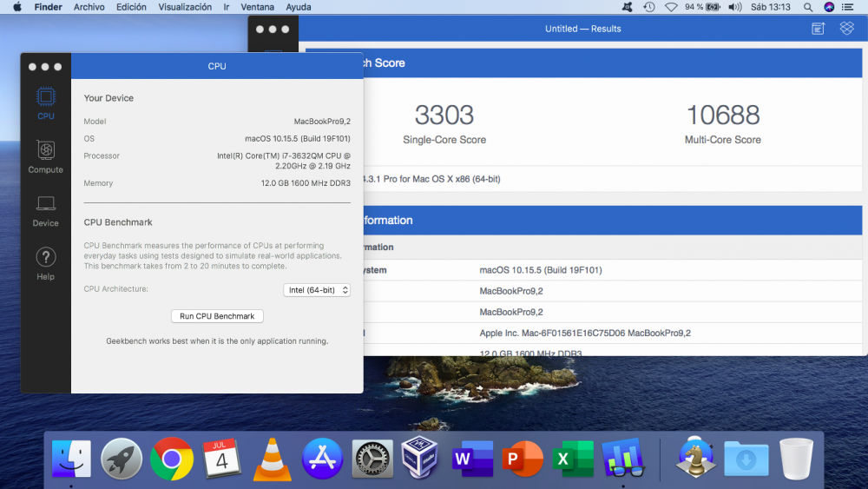This screenshot has width=868, height=489.
Task: Click the clock Sáb 13:13
Action: click(771, 7)
